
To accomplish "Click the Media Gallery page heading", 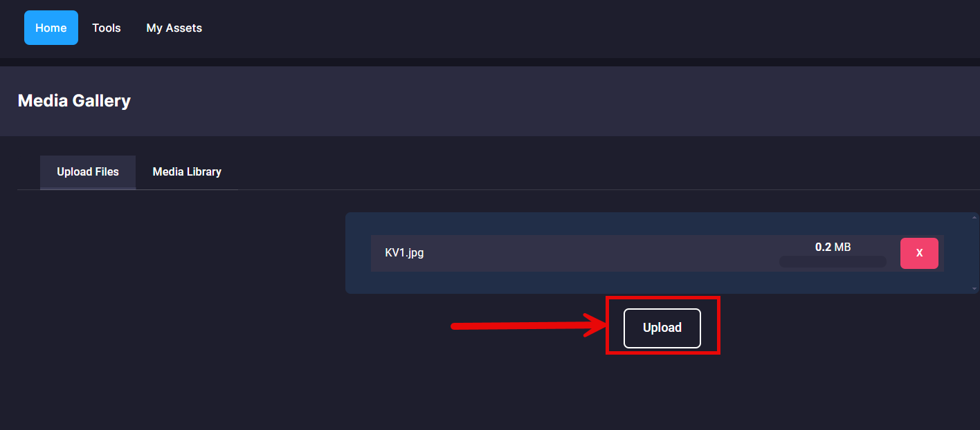I will coord(74,101).
